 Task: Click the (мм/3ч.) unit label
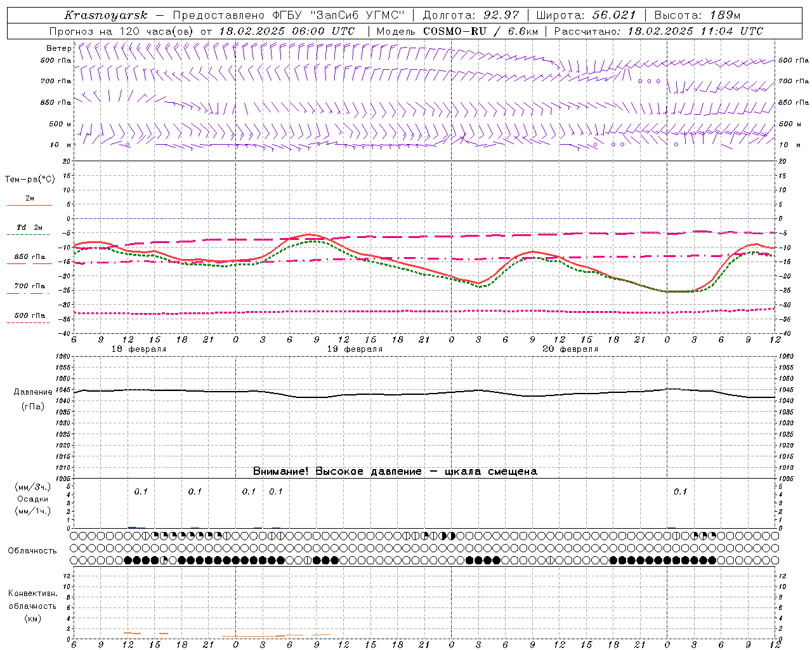(x=32, y=487)
